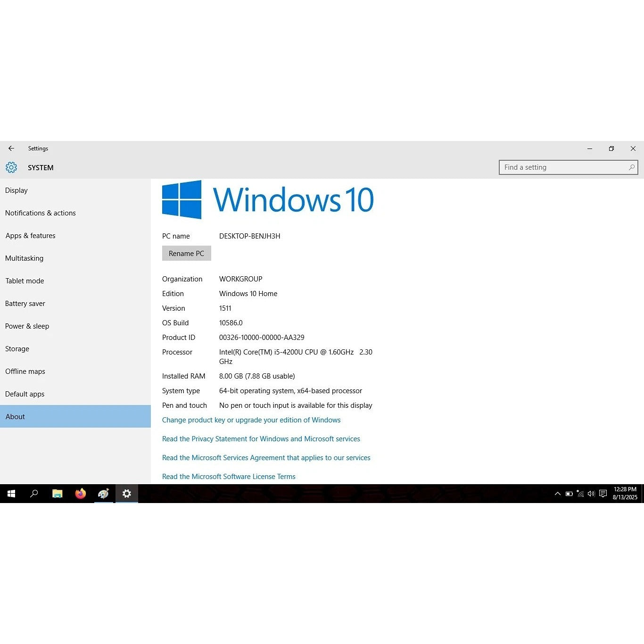Screen dimensions: 644x644
Task: Open taskbar search magnifier
Action: tap(34, 494)
